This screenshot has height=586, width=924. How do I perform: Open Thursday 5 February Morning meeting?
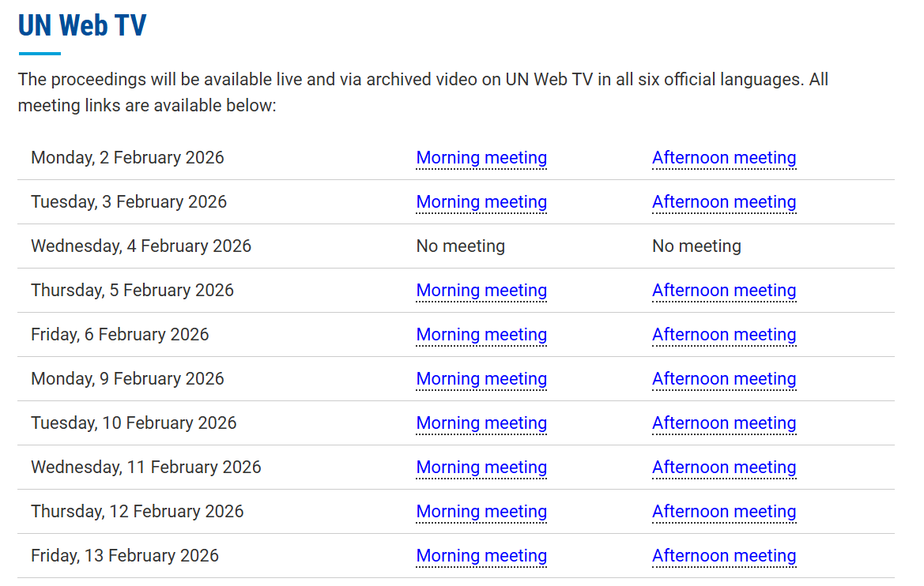point(481,291)
